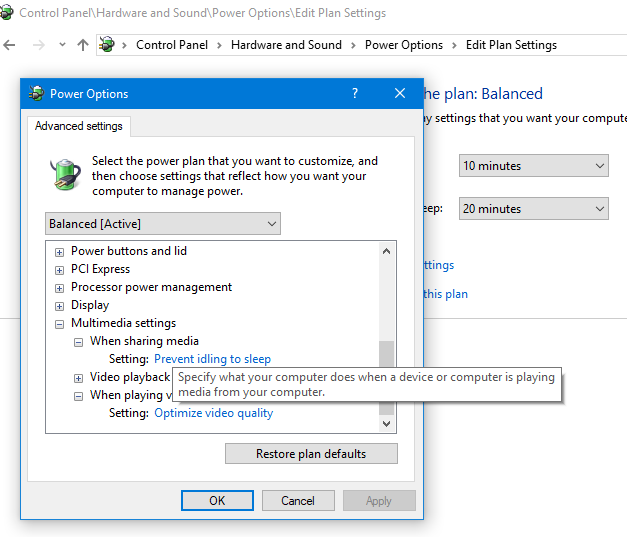This screenshot has height=537, width=627.
Task: Expand PCI Express node
Action: 59,270
